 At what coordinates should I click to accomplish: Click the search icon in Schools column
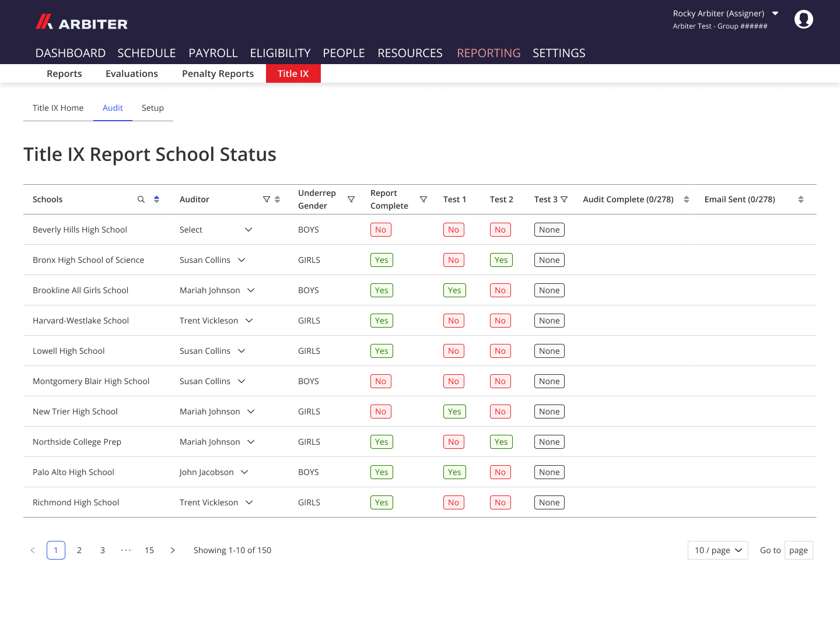[141, 199]
